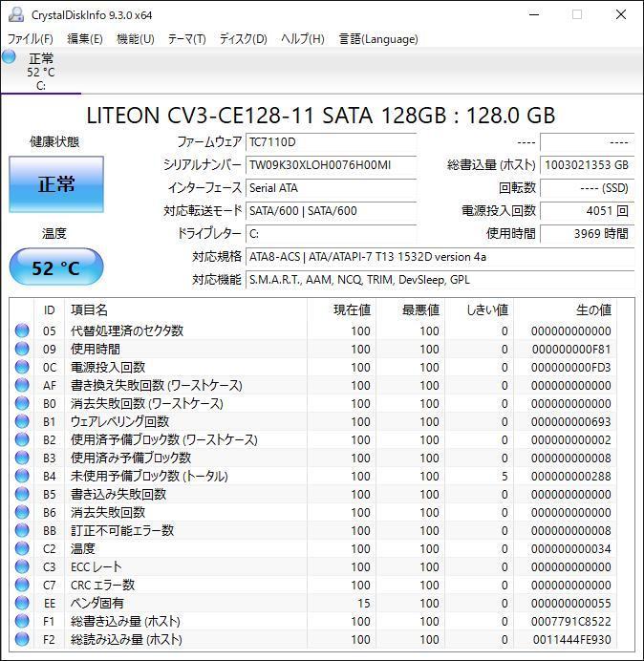Click the 52 °C temperature button
This screenshot has width=644, height=661.
[x=56, y=267]
